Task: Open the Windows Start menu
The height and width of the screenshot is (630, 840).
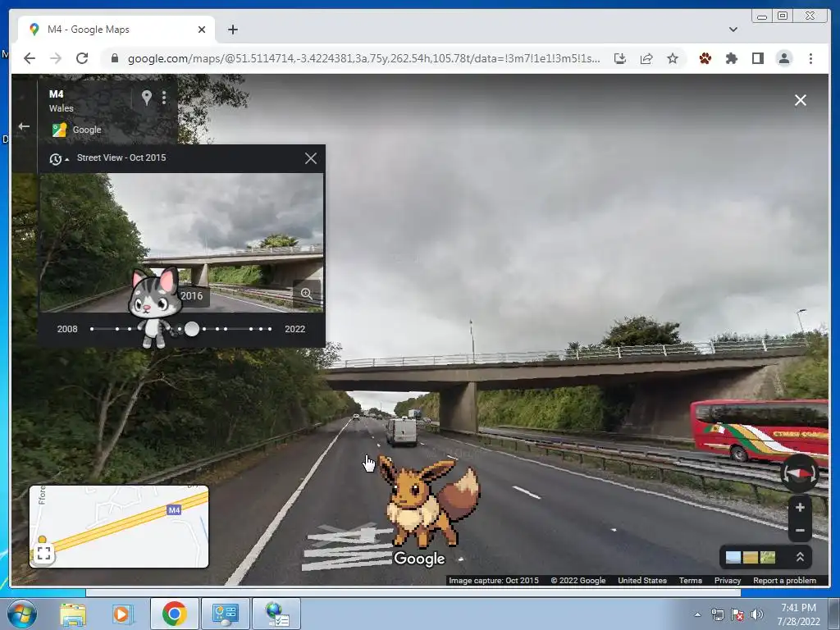Action: (x=21, y=614)
